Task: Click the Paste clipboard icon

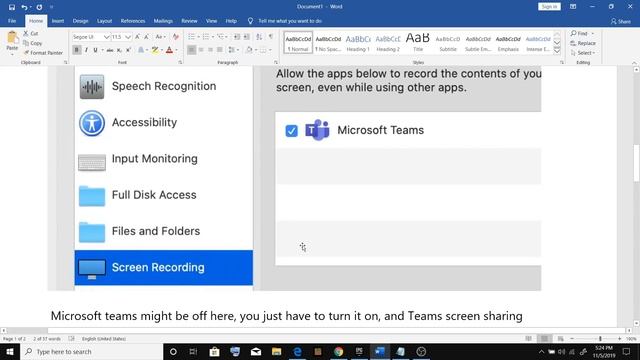Action: pos(12,38)
